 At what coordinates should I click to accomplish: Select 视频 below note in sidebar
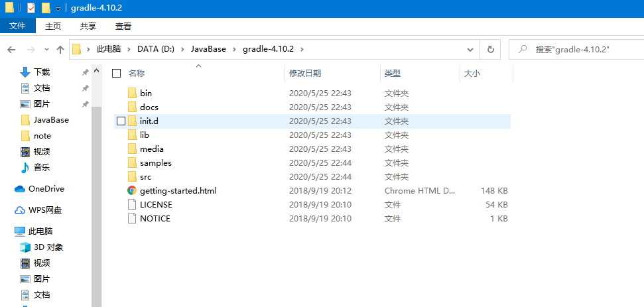[42, 151]
